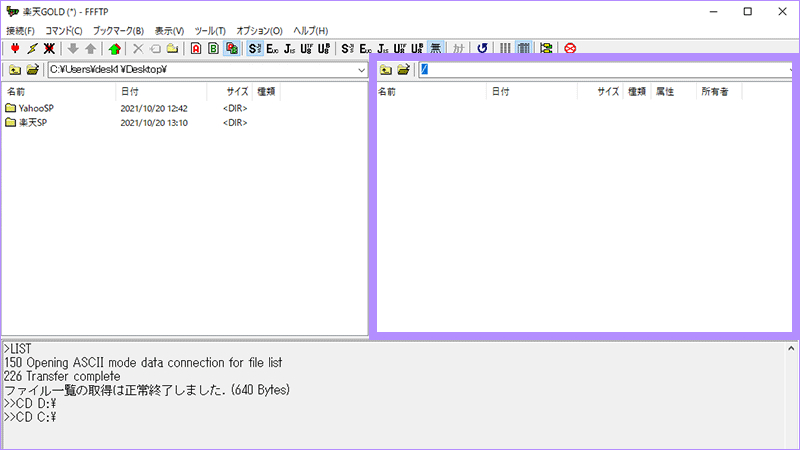Click the Refresh file list icon

pos(483,47)
